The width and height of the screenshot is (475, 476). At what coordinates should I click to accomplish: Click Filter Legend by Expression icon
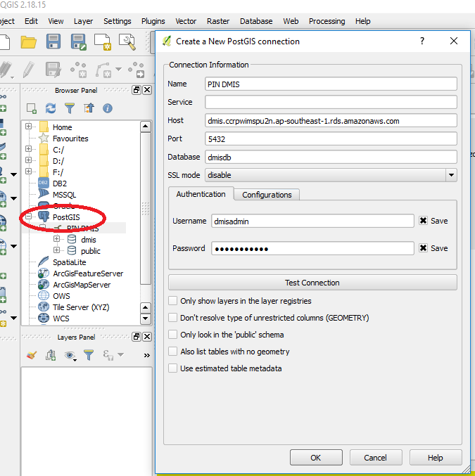[x=108, y=355]
